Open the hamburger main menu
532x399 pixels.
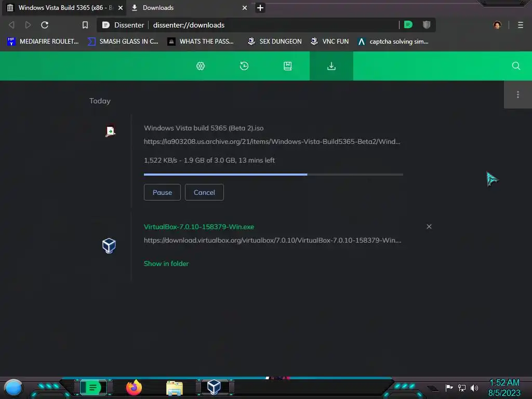[520, 25]
